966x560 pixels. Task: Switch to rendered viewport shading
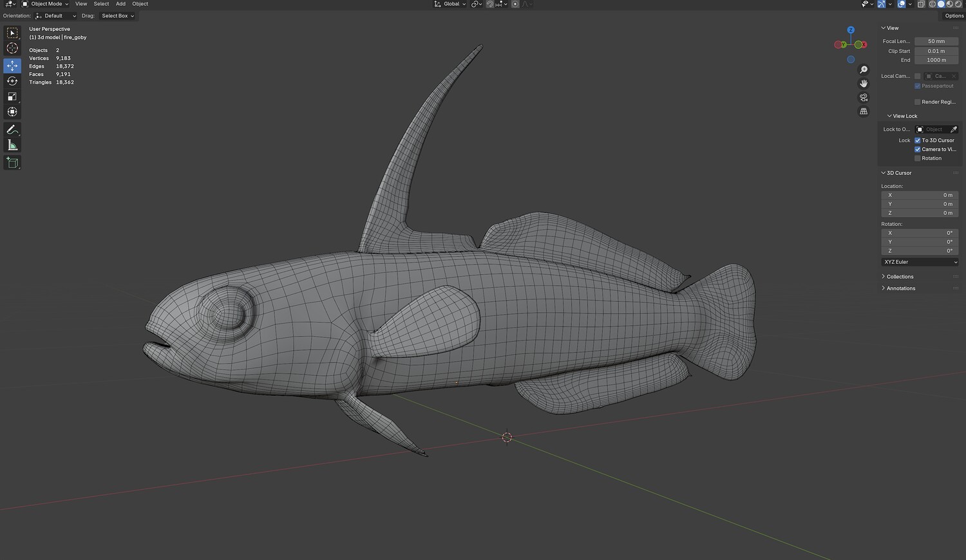pyautogui.click(x=958, y=4)
